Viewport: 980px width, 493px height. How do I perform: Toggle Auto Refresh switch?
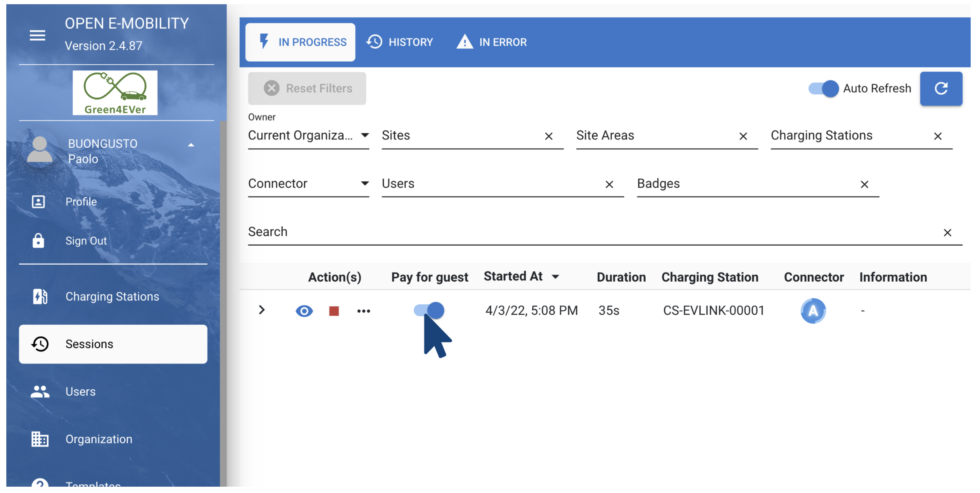pyautogui.click(x=823, y=89)
